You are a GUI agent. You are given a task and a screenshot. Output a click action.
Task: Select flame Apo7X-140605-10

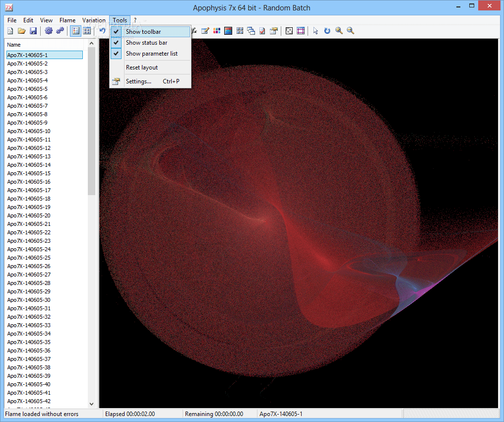click(x=29, y=131)
